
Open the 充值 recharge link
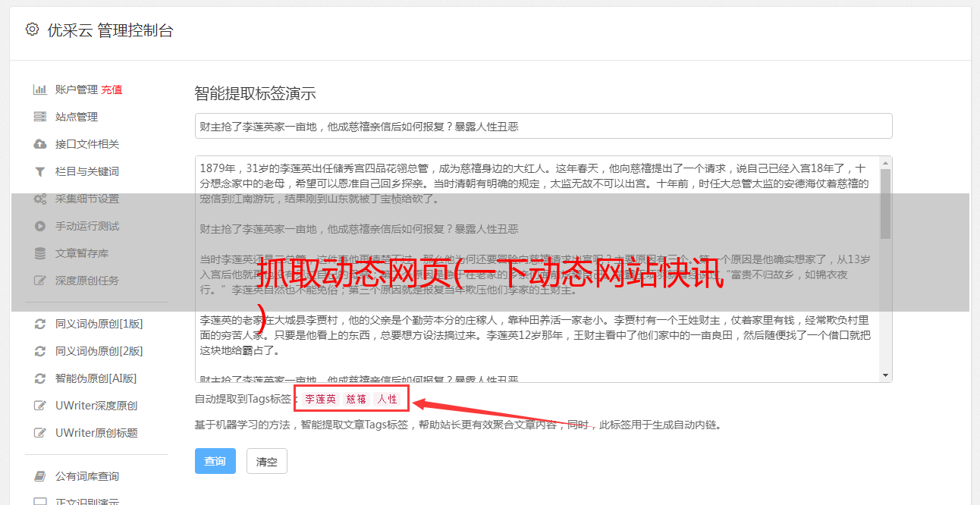click(x=112, y=89)
